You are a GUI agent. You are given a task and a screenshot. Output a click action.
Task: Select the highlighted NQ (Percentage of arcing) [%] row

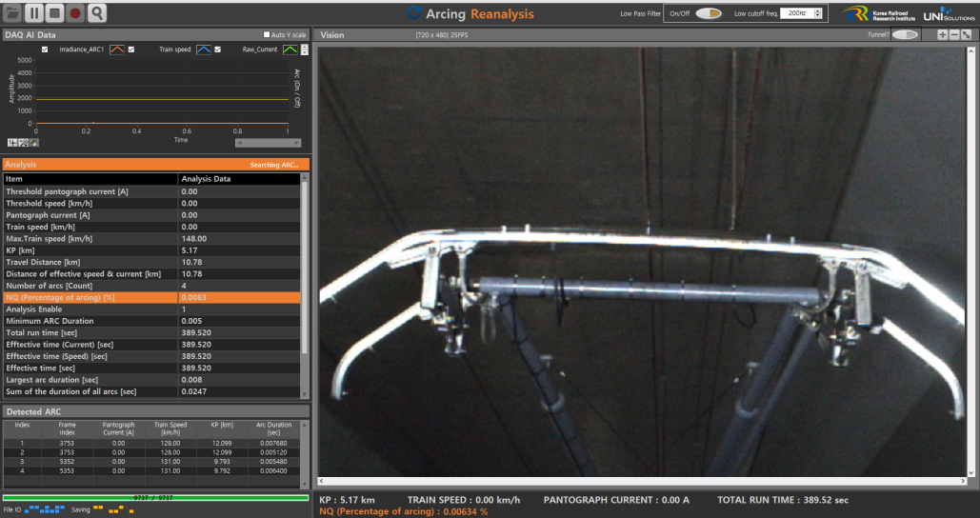point(151,297)
